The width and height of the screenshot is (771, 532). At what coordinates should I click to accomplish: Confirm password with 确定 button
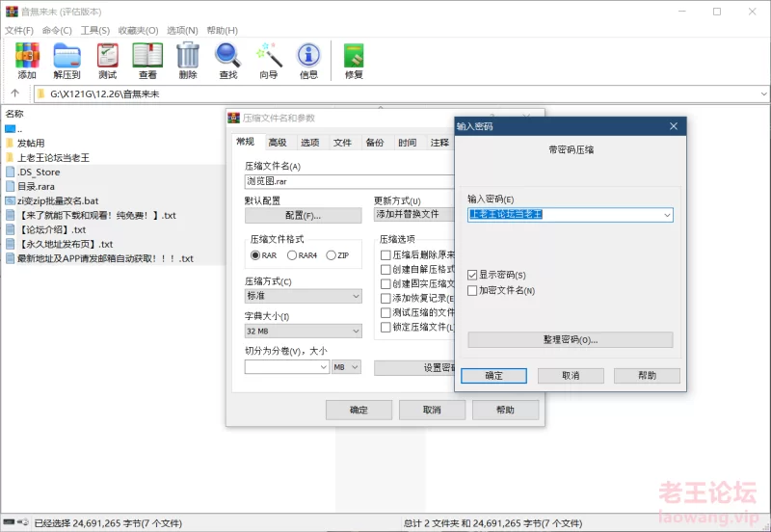pyautogui.click(x=493, y=376)
